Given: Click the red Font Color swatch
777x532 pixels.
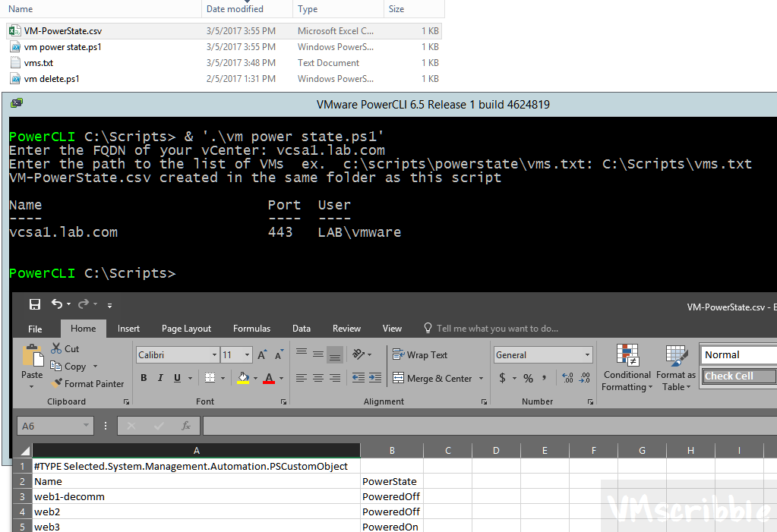Looking at the screenshot, I should pos(269,378).
